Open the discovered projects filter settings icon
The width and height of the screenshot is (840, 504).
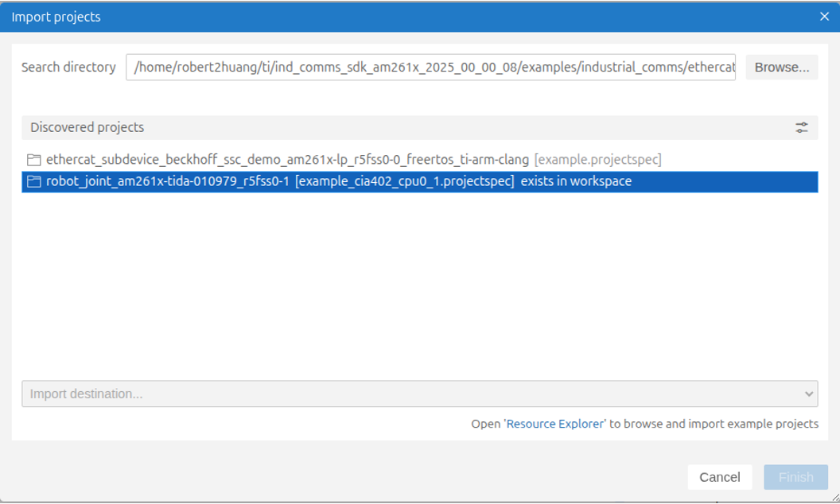coord(802,127)
